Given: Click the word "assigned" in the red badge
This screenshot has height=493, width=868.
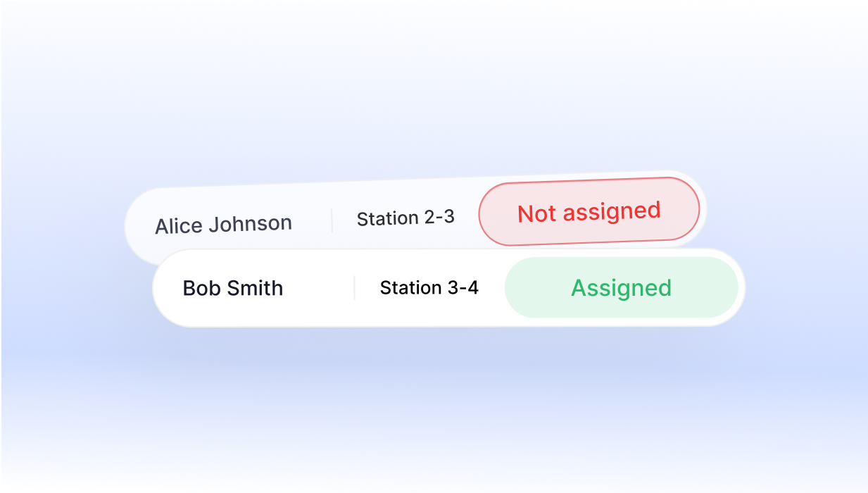Looking at the screenshot, I should (x=612, y=211).
